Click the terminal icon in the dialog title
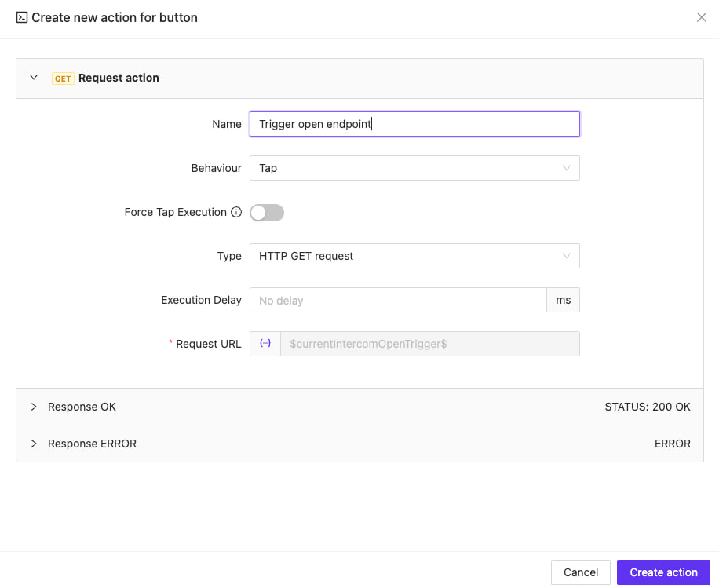Viewport: 719px width, 588px height. pyautogui.click(x=19, y=16)
